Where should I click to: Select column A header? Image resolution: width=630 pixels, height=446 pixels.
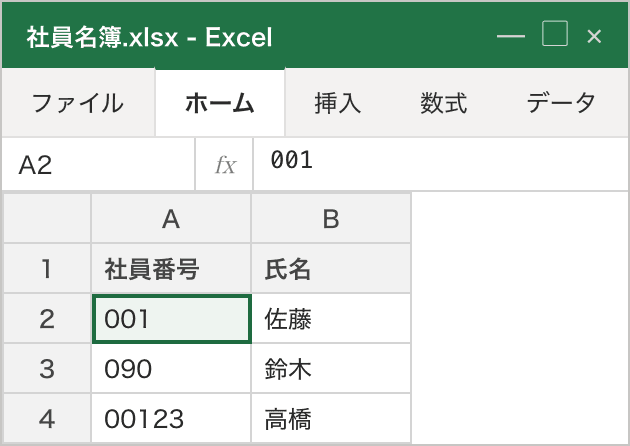coord(171,219)
